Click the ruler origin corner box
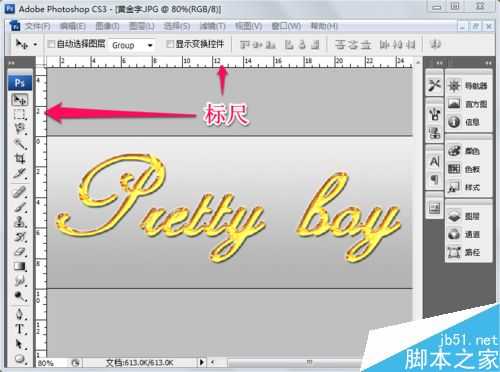 coord(41,62)
